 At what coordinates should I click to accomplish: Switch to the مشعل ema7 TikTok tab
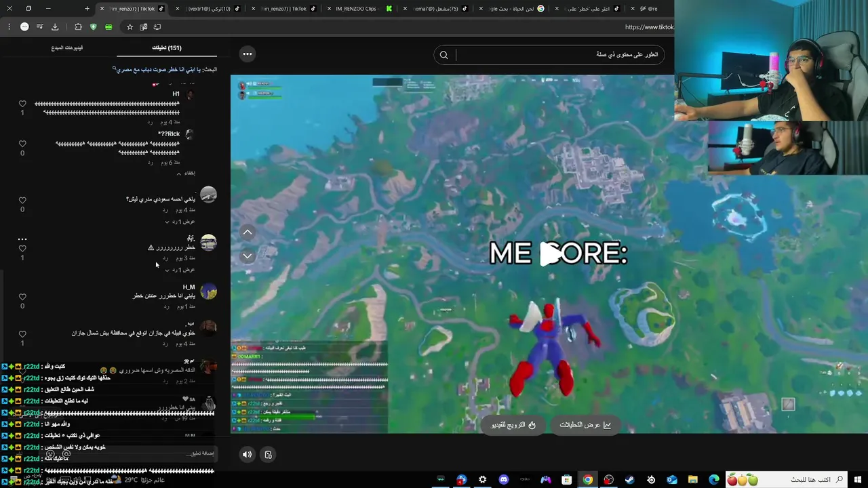434,8
